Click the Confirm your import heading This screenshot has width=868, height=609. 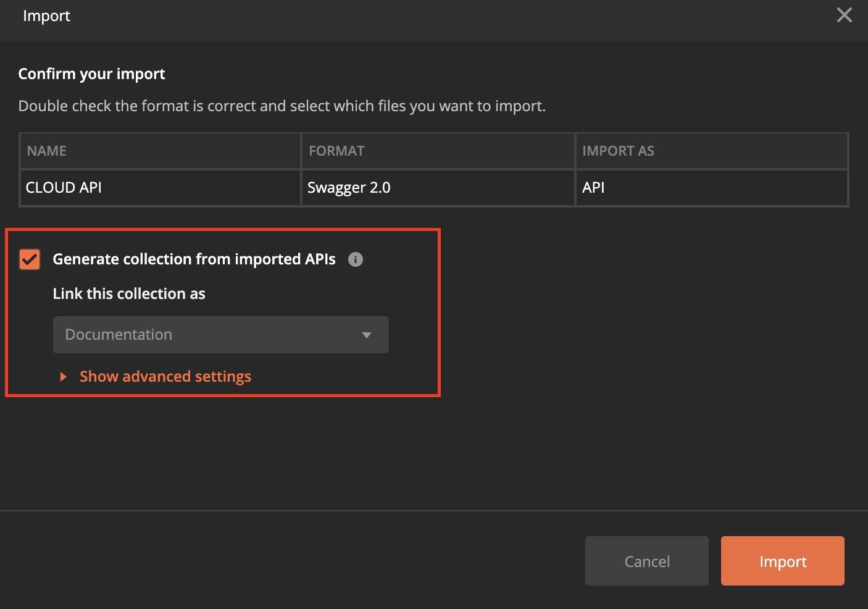pyautogui.click(x=91, y=74)
